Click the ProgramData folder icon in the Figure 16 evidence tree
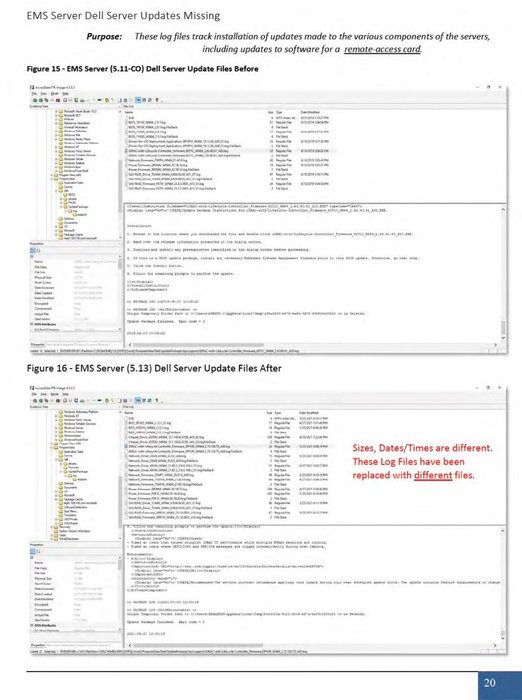 (x=56, y=448)
